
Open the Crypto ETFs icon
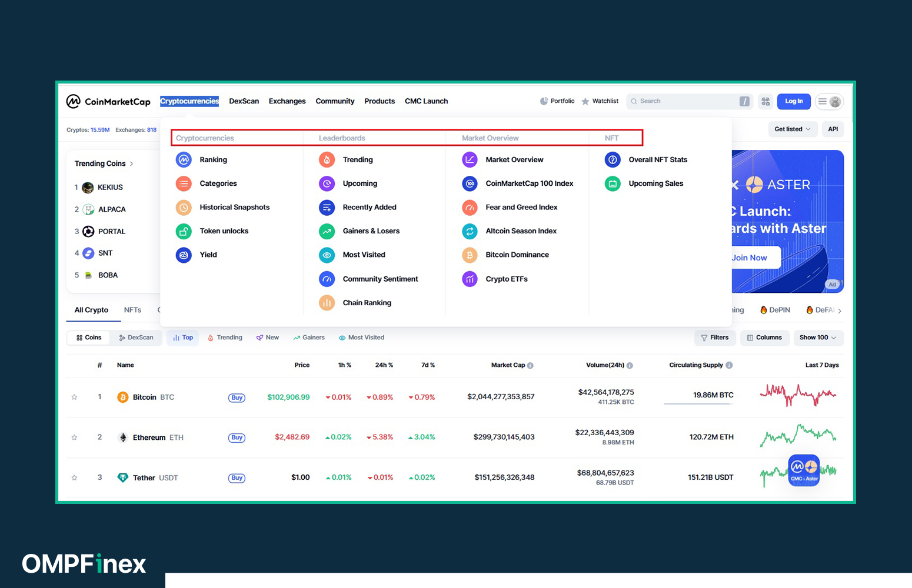click(470, 279)
